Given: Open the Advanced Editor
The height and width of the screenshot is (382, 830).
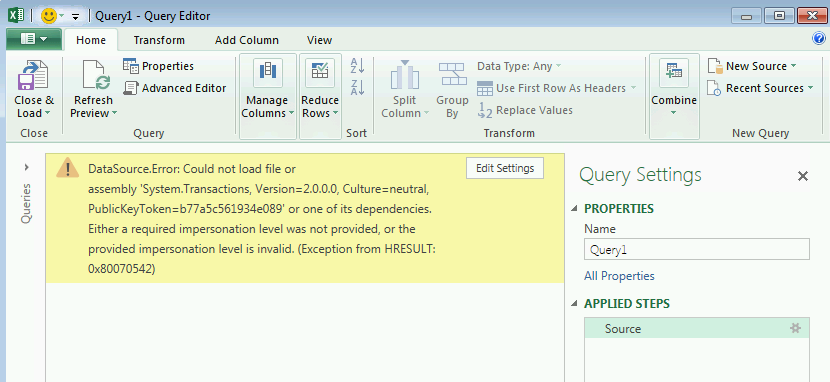Looking at the screenshot, I should coord(175,88).
